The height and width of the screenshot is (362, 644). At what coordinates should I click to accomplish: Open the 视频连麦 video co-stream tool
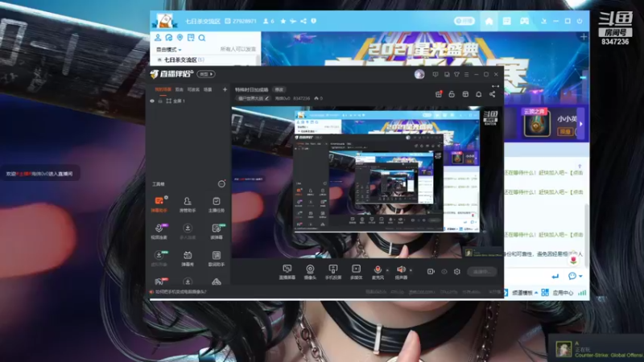pos(159,232)
